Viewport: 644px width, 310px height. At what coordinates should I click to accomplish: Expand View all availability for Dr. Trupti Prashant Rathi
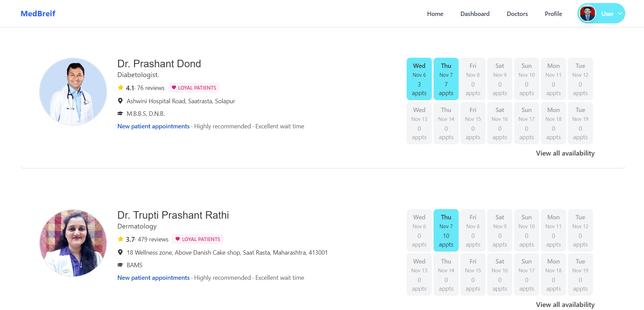565,305
